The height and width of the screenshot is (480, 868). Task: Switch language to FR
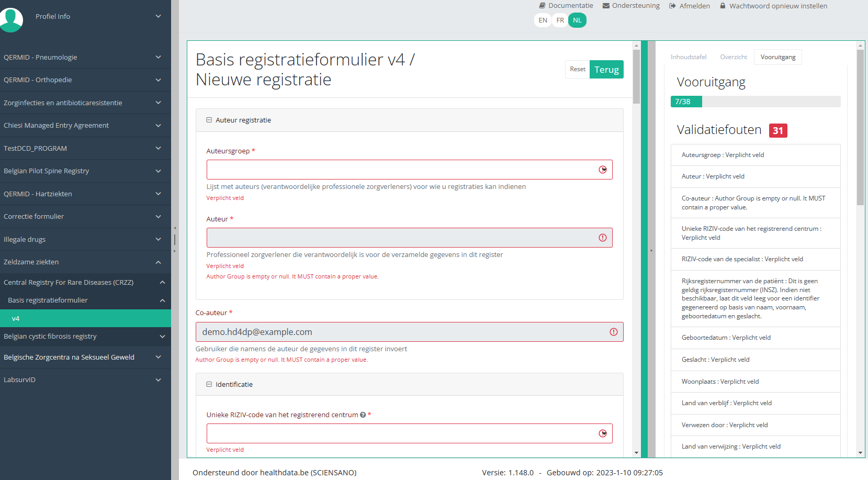(x=560, y=20)
